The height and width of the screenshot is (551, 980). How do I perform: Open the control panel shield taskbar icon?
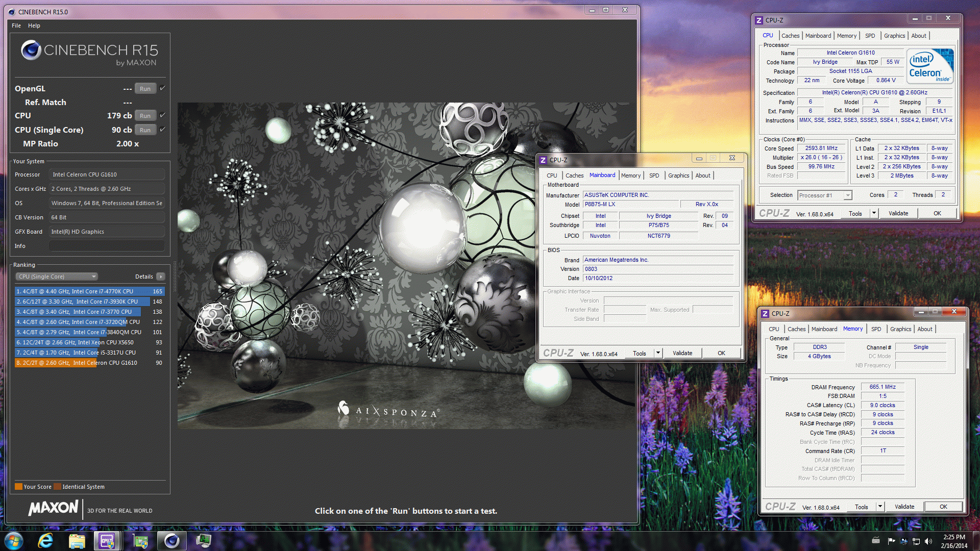click(140, 541)
